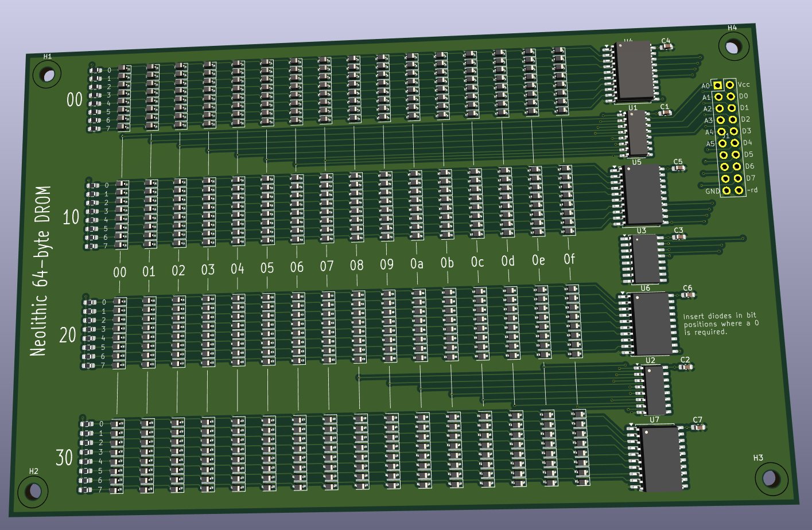Click the U2 chip body
The image size is (812, 530).
(655, 390)
